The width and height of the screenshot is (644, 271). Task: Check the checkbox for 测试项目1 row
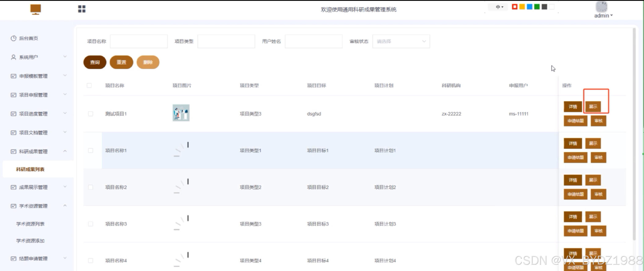(90, 114)
